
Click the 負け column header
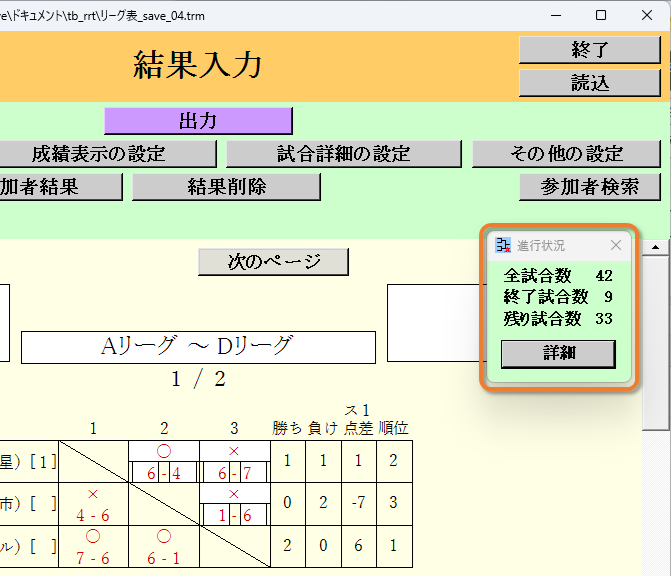(323, 428)
